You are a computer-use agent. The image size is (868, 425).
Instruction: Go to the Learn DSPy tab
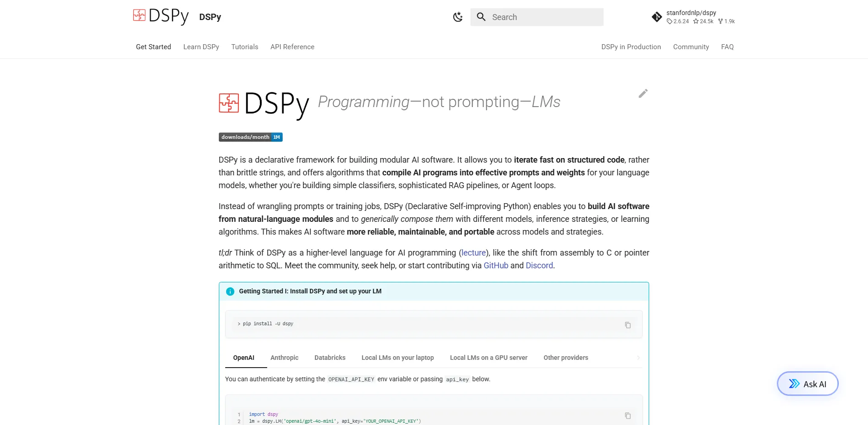201,47
